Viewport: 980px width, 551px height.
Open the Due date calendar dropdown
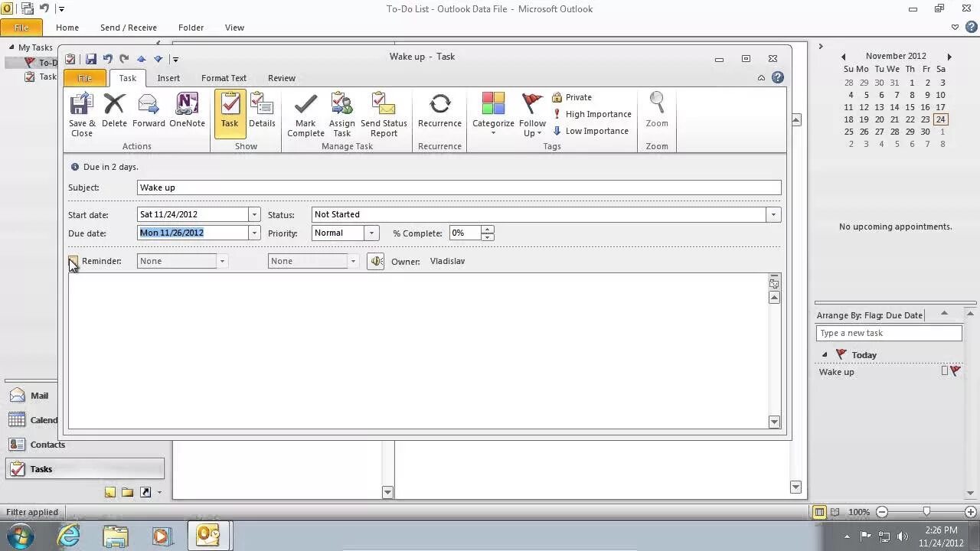tap(254, 233)
